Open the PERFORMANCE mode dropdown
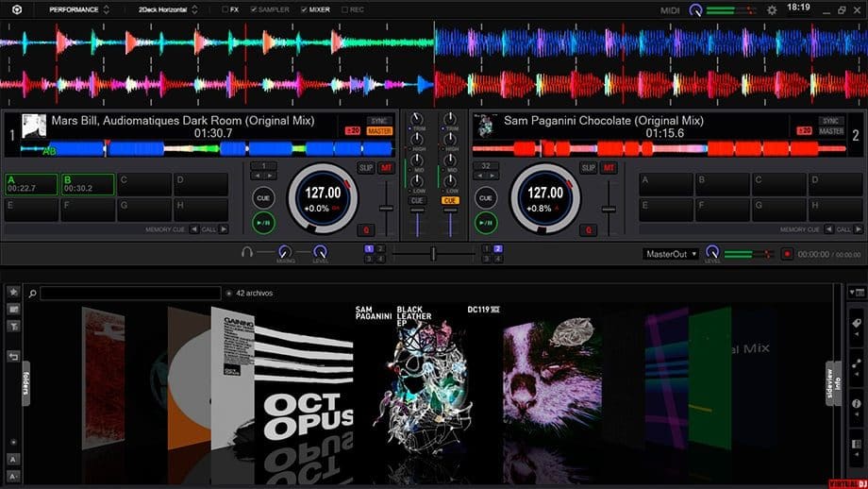Viewport: 868px width, 489px height. (x=79, y=9)
